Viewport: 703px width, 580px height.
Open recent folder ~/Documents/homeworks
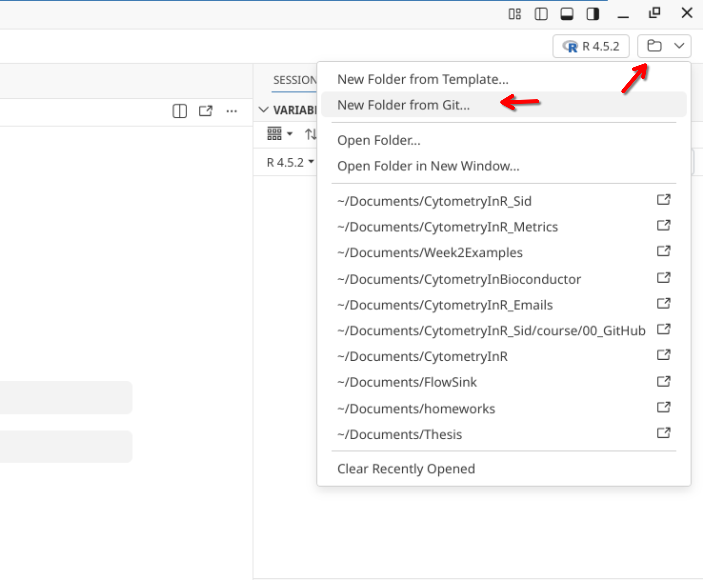pyautogui.click(x=416, y=408)
